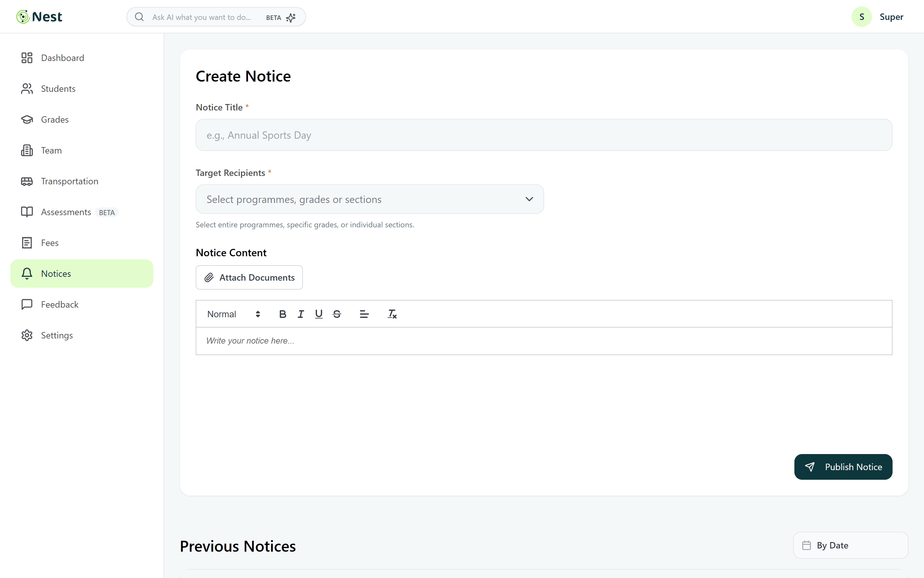The height and width of the screenshot is (578, 924).
Task: Click the clear formatting icon
Action: click(x=392, y=314)
